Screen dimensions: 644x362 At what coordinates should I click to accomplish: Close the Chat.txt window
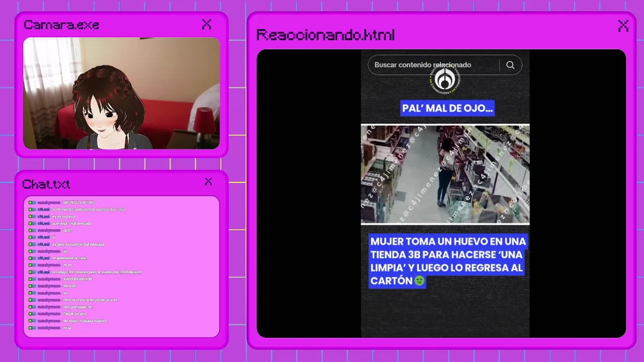tap(208, 182)
